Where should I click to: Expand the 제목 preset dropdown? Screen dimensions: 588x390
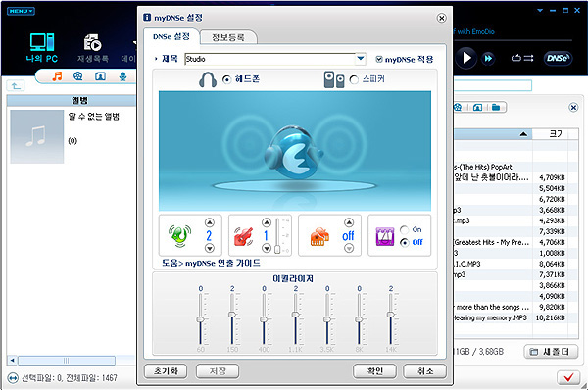coord(360,59)
